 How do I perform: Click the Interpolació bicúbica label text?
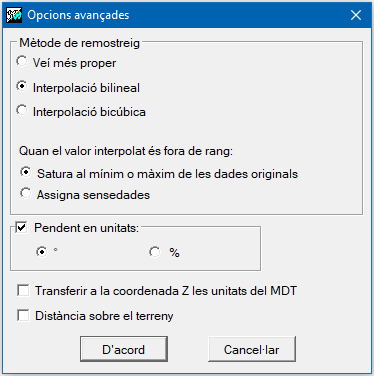click(89, 112)
